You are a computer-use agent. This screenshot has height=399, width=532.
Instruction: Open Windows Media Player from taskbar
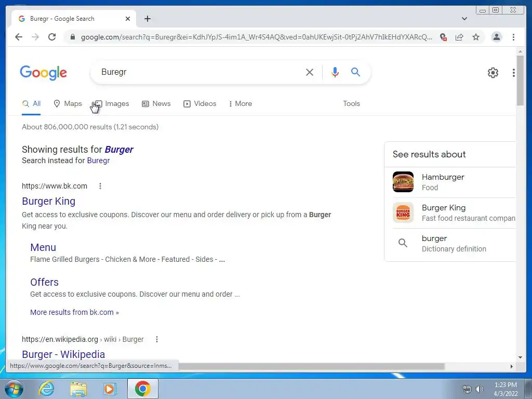(110, 389)
